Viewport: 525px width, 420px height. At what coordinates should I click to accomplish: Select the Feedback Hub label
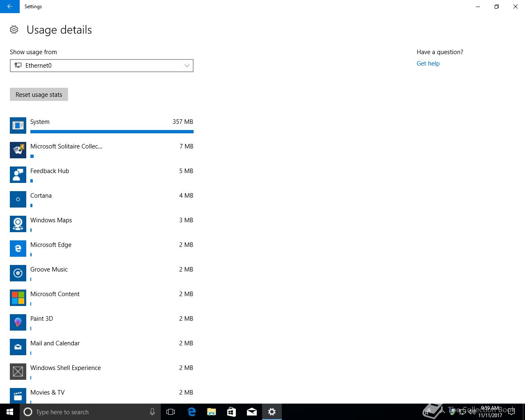pos(50,171)
